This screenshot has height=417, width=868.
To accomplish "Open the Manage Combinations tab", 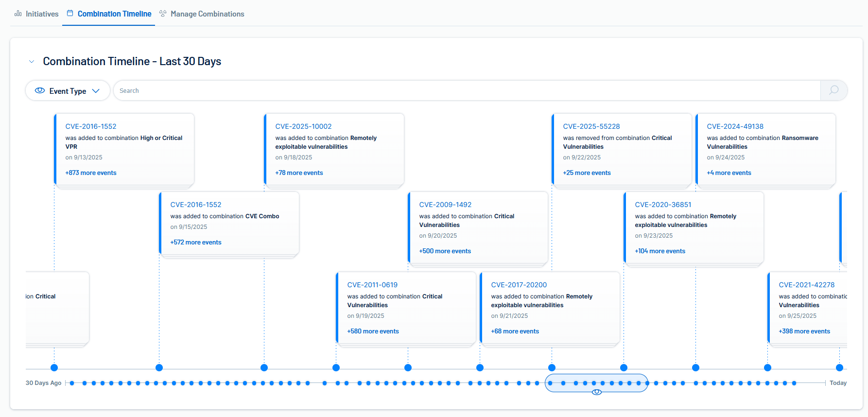I will tap(207, 14).
